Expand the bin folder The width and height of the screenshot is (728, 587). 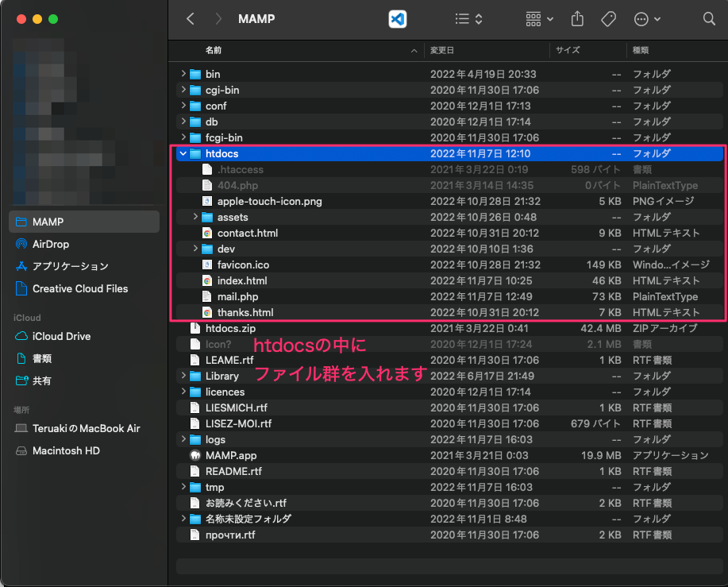coord(183,74)
